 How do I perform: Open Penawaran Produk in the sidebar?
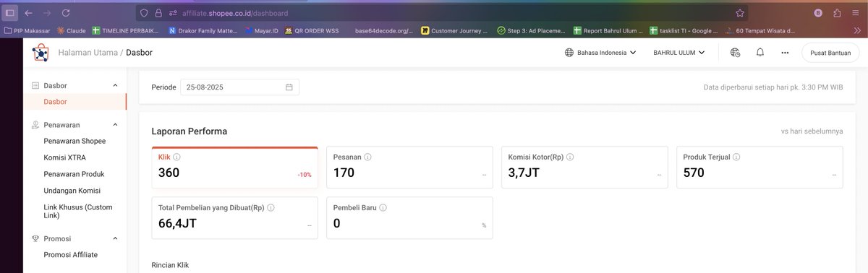point(74,174)
